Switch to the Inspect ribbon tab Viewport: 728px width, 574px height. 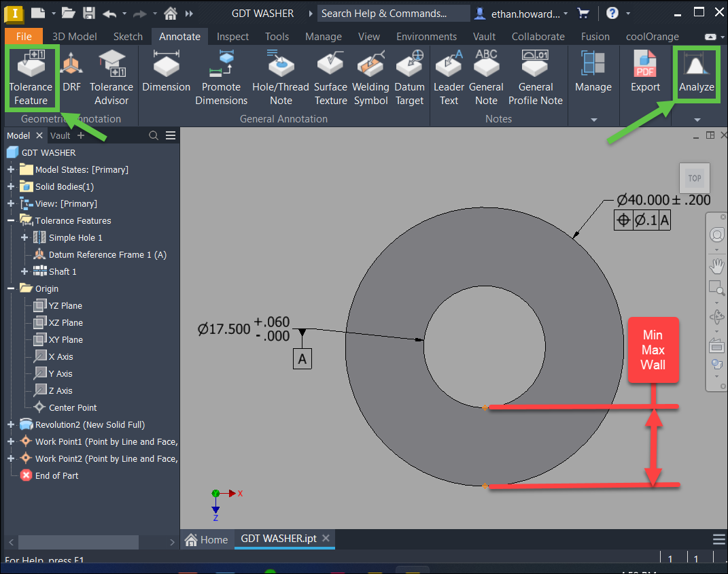click(232, 36)
